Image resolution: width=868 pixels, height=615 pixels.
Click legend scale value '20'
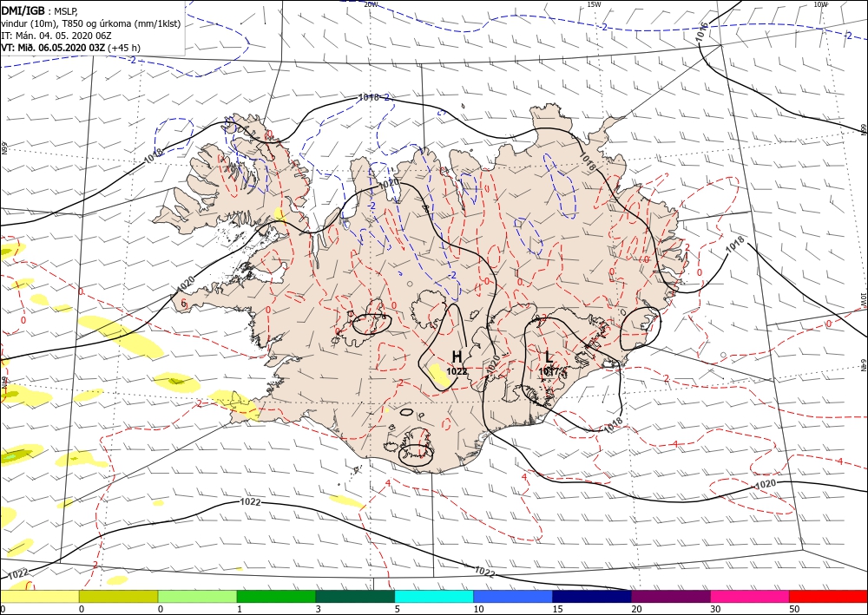tap(636, 609)
